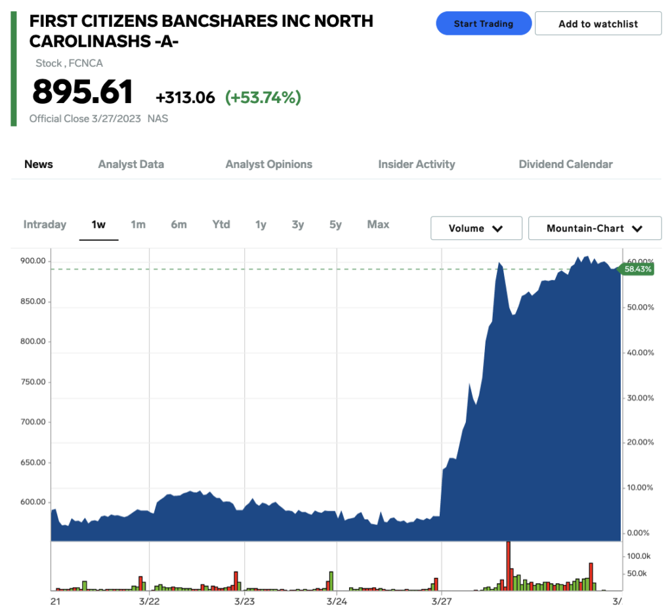This screenshot has width=672, height=616.
Task: Click the Volume dropdown chevron arrow
Action: point(497,229)
